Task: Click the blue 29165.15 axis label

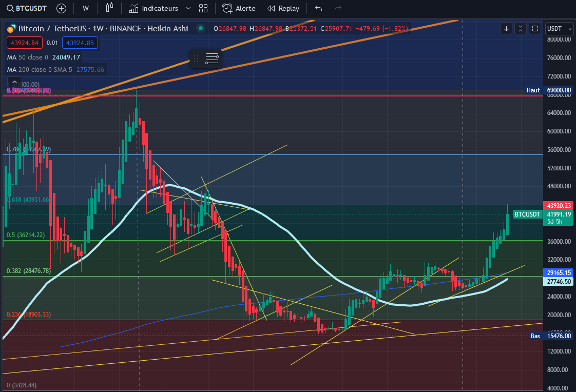Action: coord(559,273)
